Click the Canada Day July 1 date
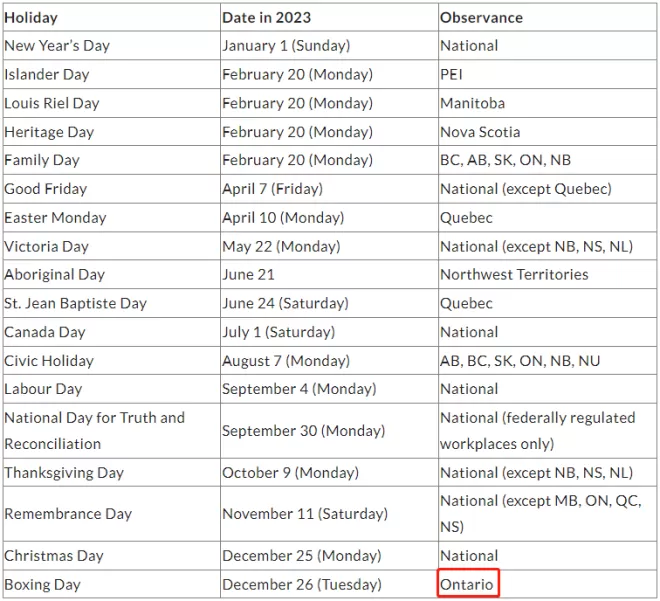This screenshot has width=660, height=601. point(278,332)
